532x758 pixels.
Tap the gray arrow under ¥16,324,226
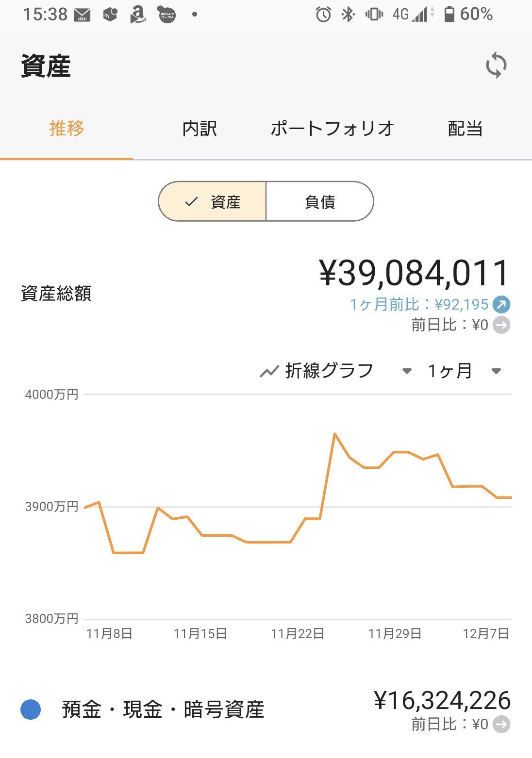[x=501, y=725]
